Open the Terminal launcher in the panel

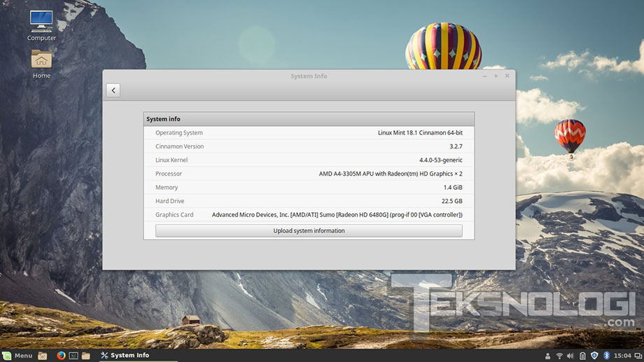[x=73, y=356]
